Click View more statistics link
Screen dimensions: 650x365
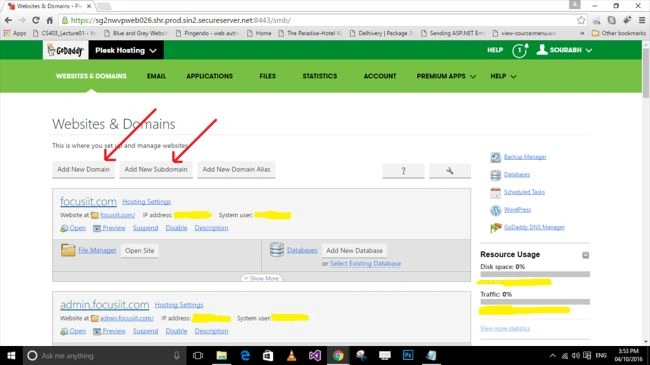tap(505, 328)
